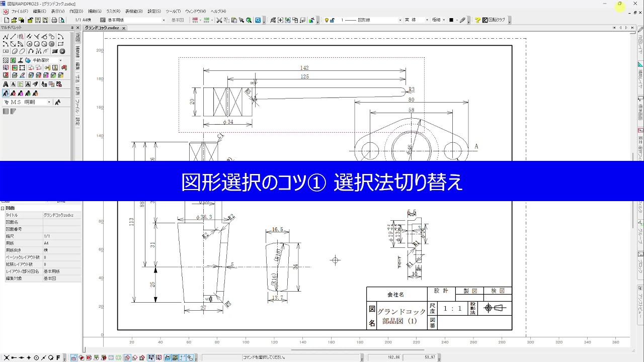Click the Cut scissors icon
The height and width of the screenshot is (362, 644).
pos(219,20)
